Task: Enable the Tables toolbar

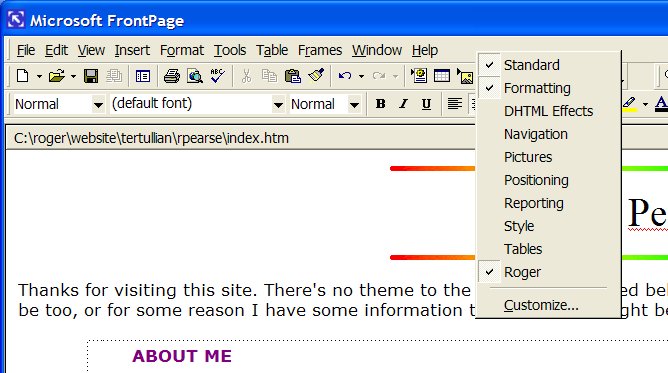Action: coord(549,249)
